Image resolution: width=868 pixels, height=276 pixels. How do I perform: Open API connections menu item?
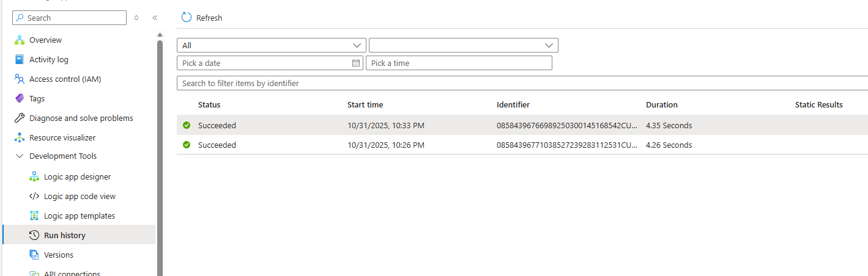72,273
